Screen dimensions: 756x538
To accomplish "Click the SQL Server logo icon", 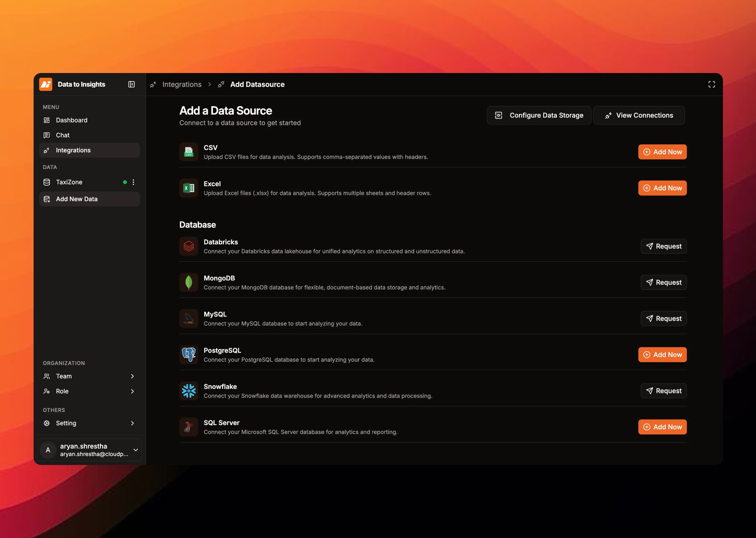I will tap(189, 427).
